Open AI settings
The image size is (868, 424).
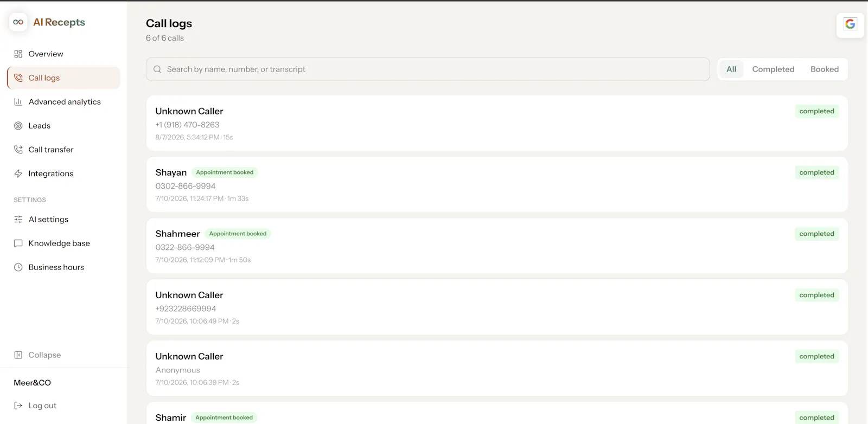pyautogui.click(x=63, y=220)
